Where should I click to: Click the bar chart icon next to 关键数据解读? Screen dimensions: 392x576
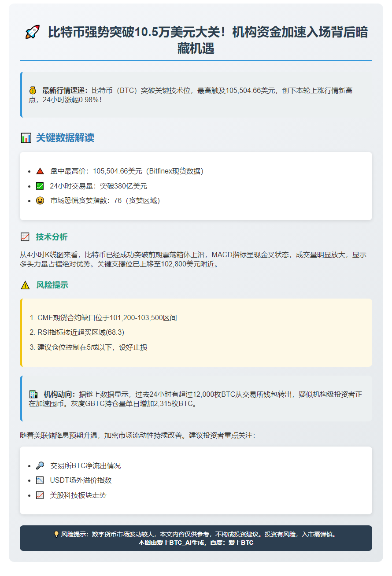coord(26,138)
